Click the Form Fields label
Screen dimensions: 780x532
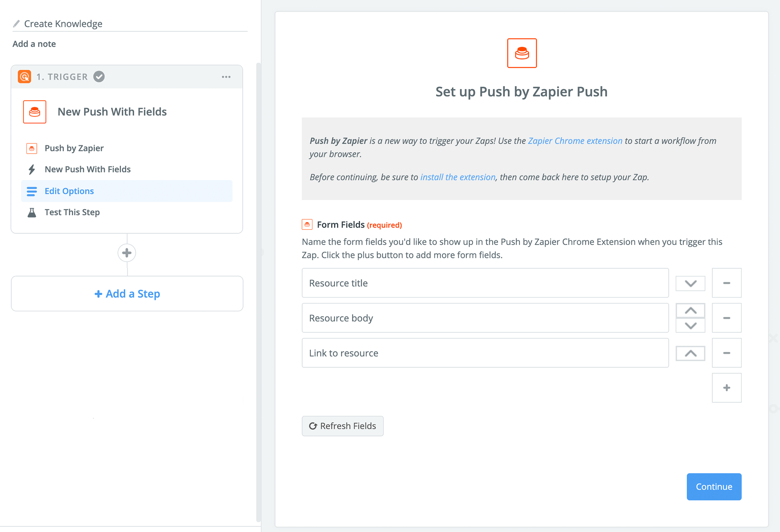[341, 225]
